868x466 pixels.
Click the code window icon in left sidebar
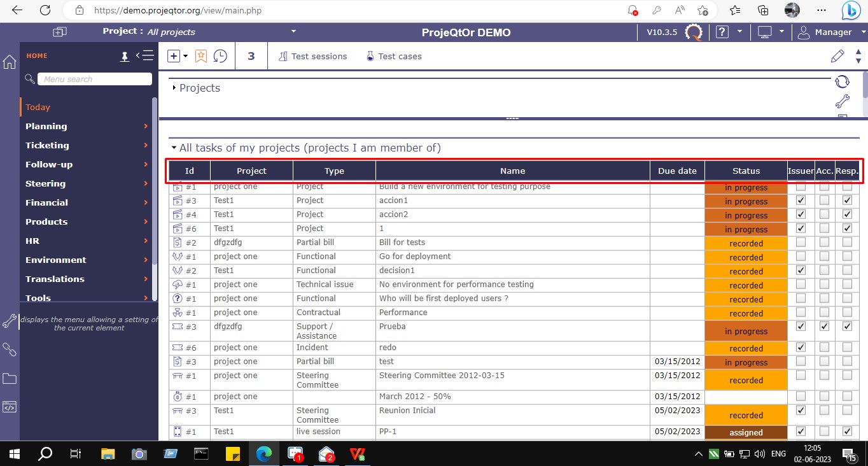(x=10, y=407)
